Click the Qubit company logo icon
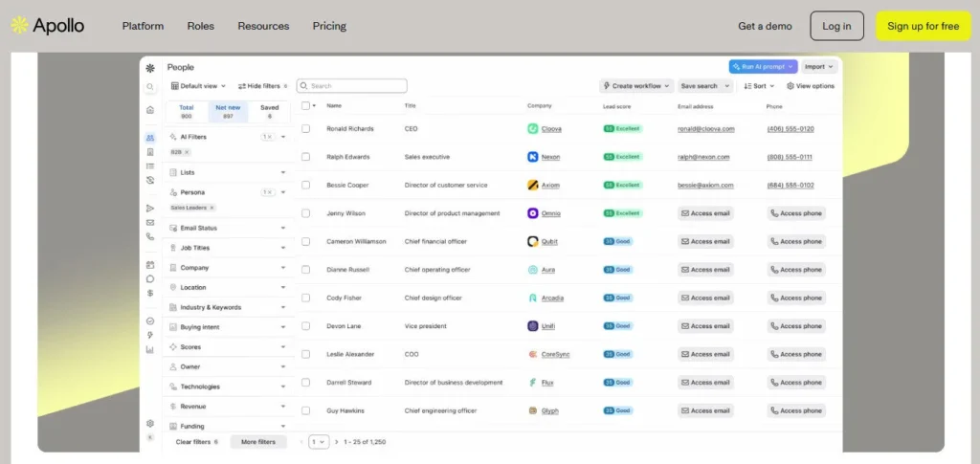The height and width of the screenshot is (464, 980). pos(532,241)
